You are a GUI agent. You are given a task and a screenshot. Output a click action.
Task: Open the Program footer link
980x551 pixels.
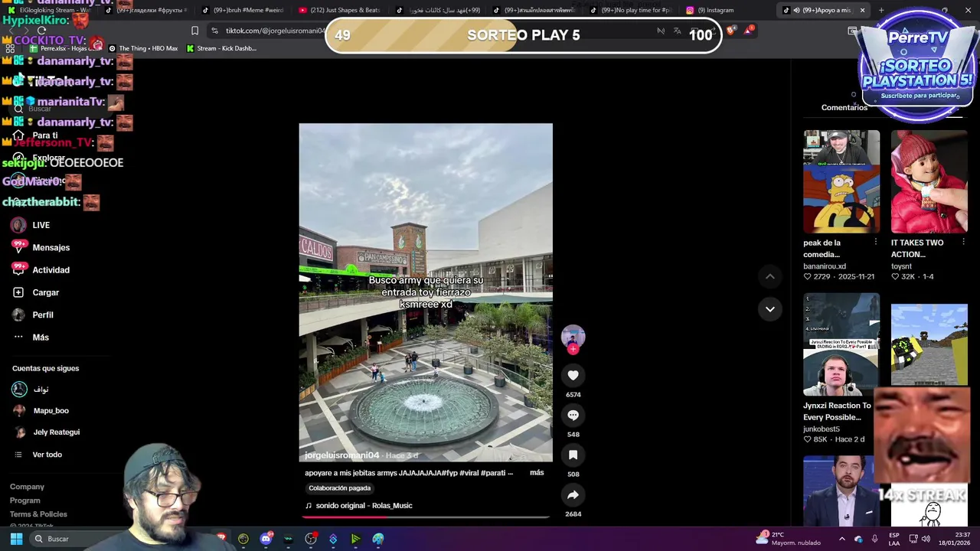25,500
